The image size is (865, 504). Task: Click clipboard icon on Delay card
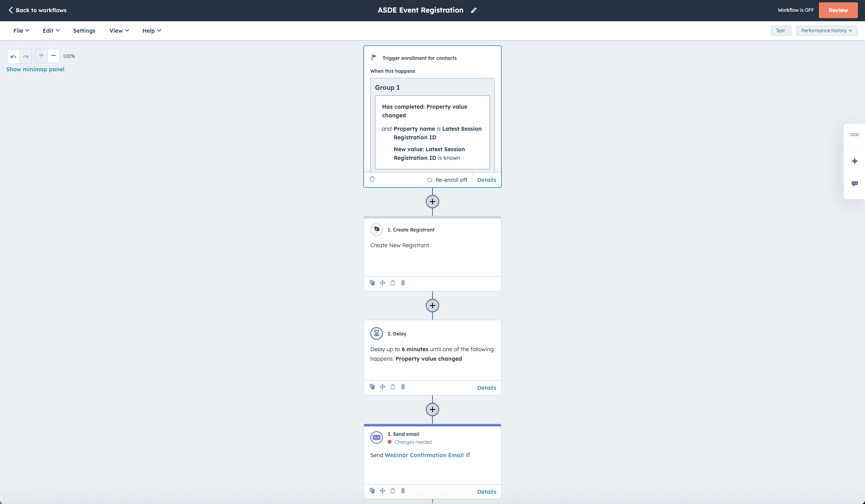click(393, 387)
